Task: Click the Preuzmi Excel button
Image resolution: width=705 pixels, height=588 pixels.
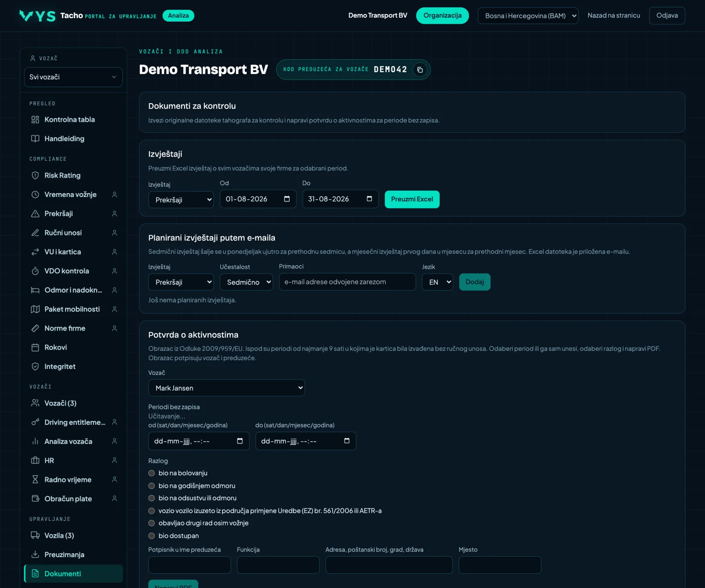Action: coord(412,199)
